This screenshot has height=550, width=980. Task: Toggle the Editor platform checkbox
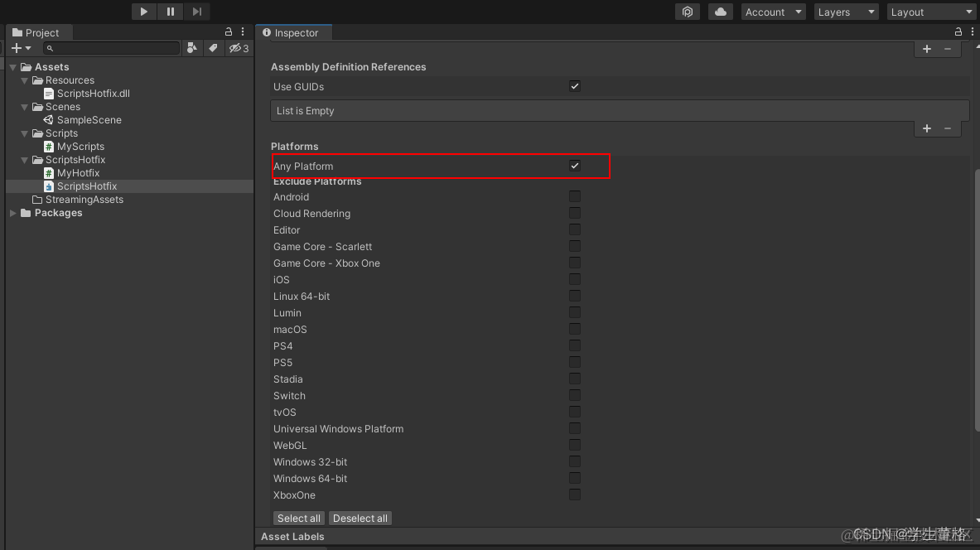click(x=575, y=230)
